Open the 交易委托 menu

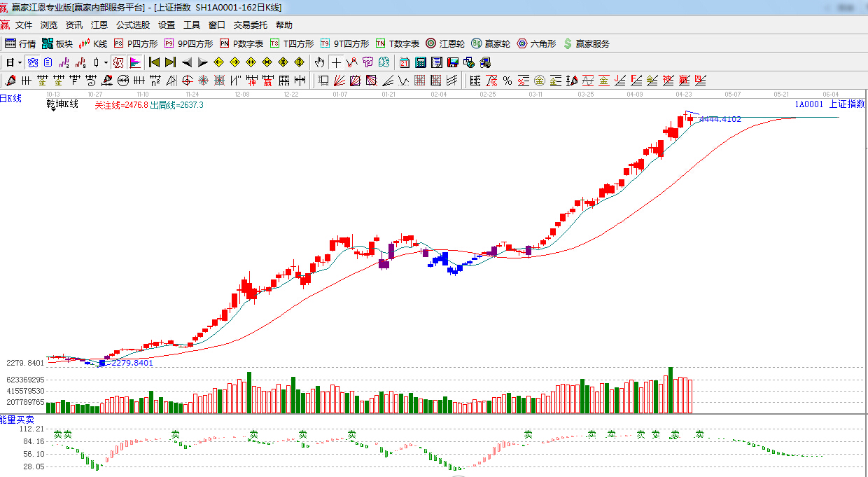[250, 25]
